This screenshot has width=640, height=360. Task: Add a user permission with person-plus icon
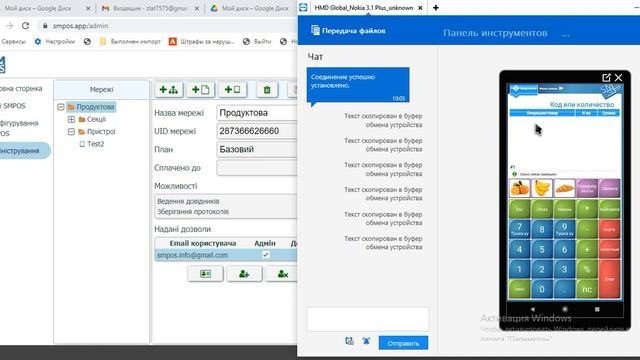coord(244,274)
